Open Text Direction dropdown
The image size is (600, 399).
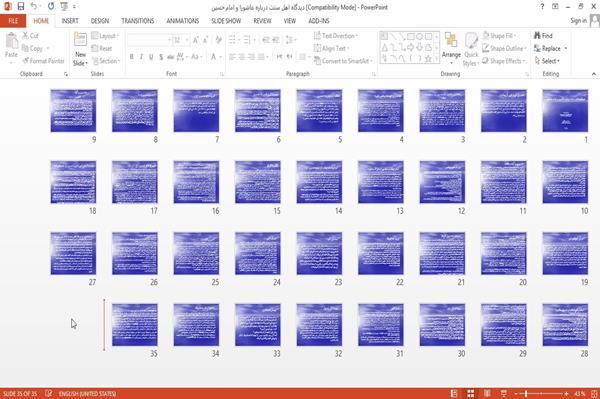pyautogui.click(x=336, y=36)
